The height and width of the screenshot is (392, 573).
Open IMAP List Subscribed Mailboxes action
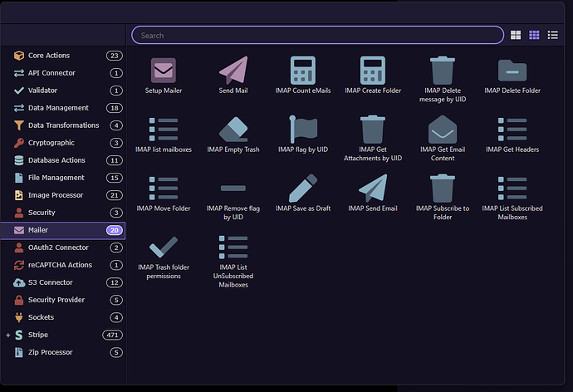pos(512,198)
